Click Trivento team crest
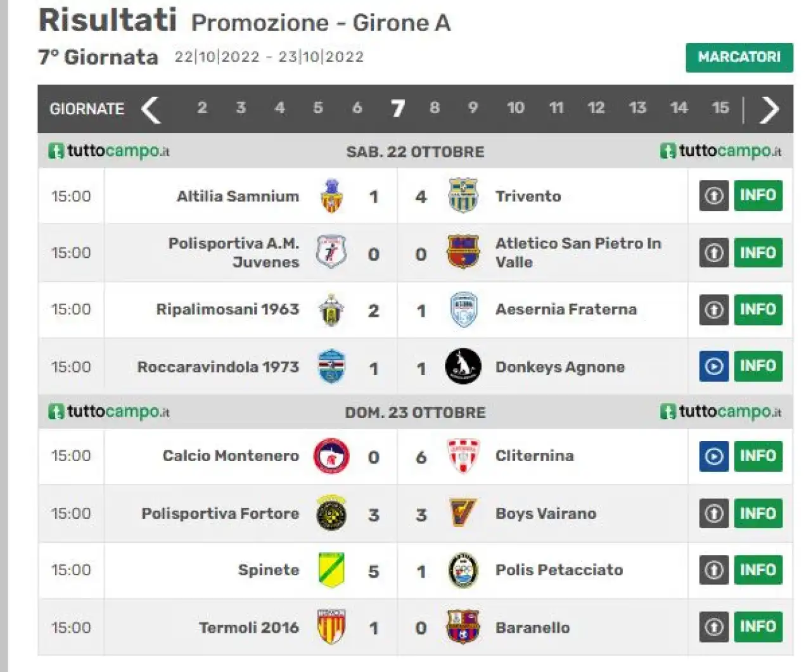This screenshot has width=811, height=672. coord(463,196)
